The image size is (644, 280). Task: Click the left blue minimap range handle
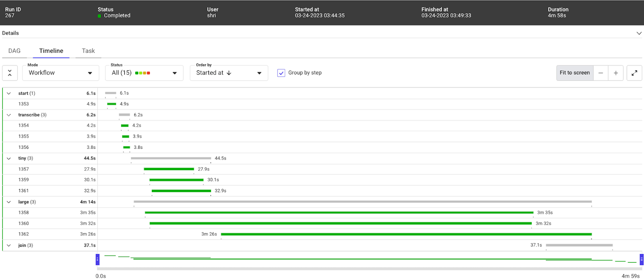(x=97, y=259)
